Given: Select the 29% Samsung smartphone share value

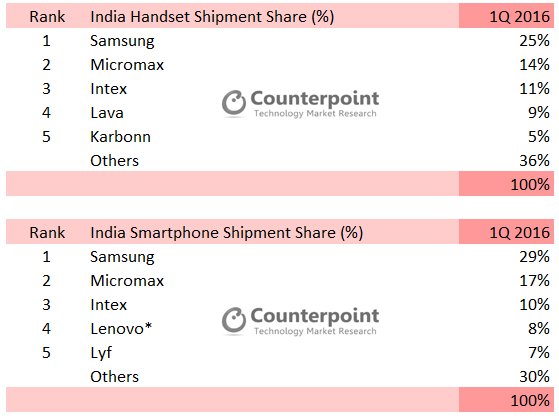Looking at the screenshot, I should (534, 257).
